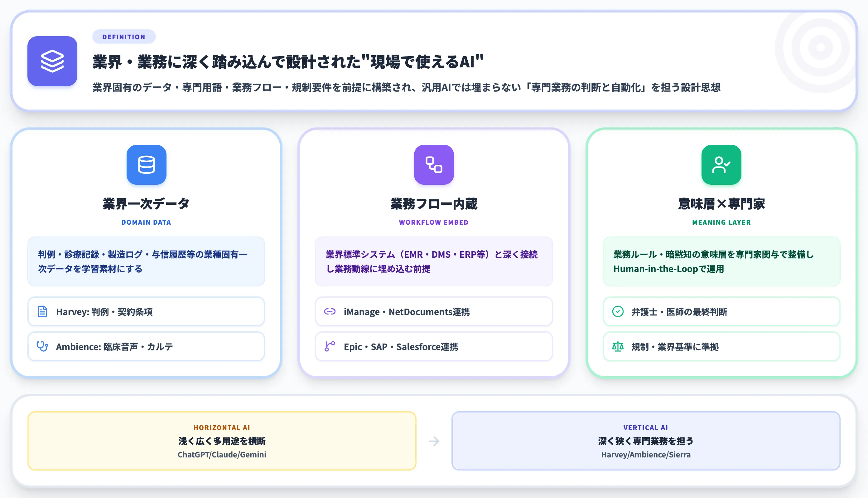Image resolution: width=868 pixels, height=498 pixels.
Task: Click the HORIZONTAL AI label text
Action: point(222,427)
